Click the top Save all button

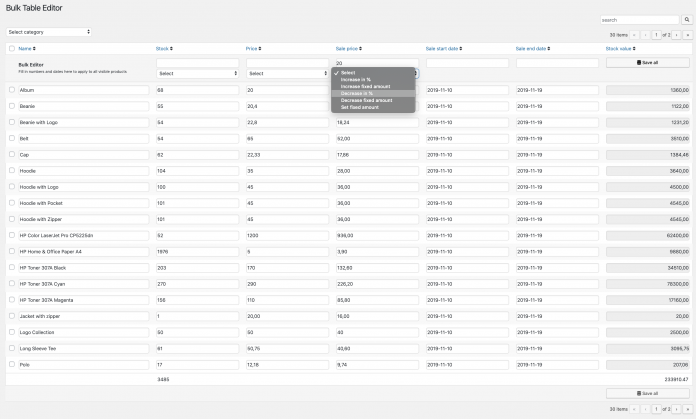(648, 63)
